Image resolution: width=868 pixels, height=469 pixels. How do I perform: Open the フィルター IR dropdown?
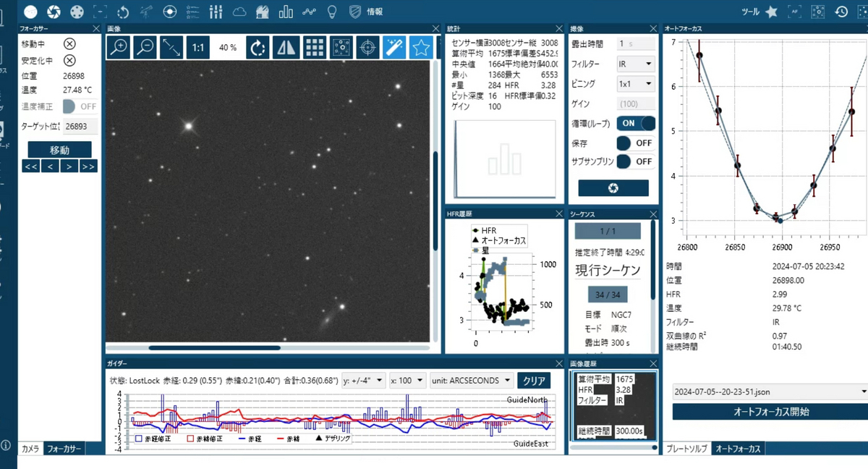tap(636, 64)
